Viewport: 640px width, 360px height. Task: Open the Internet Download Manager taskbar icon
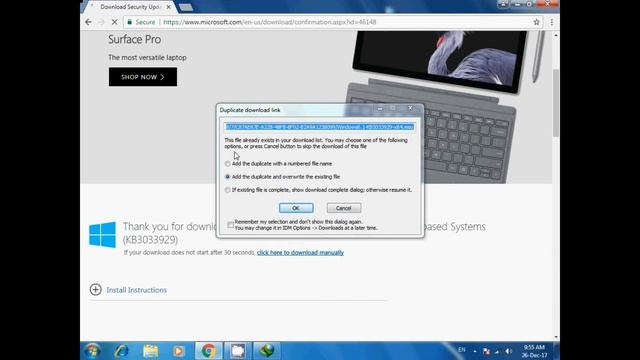(267, 351)
